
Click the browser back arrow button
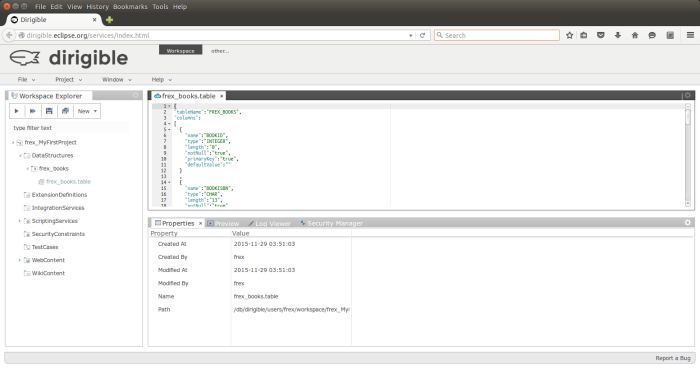[9, 35]
